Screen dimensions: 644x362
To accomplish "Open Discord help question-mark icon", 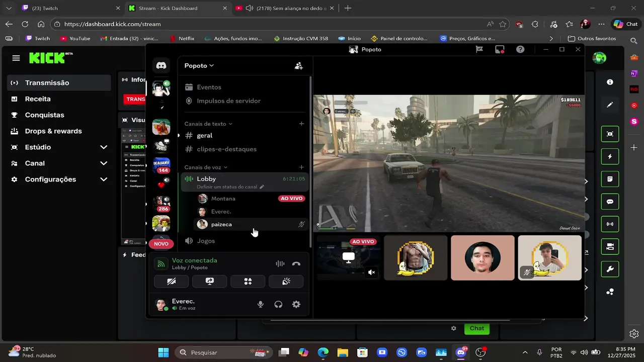I will point(520,49).
